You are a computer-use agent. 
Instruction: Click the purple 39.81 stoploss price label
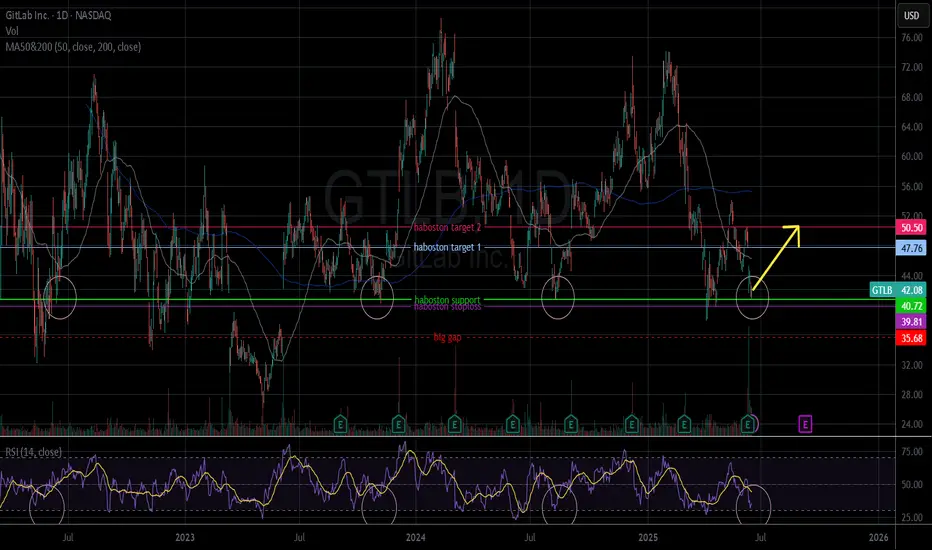[911, 322]
